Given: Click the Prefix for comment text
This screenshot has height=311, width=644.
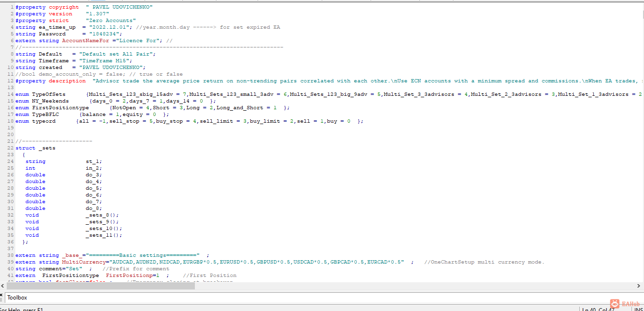Looking at the screenshot, I should (x=136, y=269).
